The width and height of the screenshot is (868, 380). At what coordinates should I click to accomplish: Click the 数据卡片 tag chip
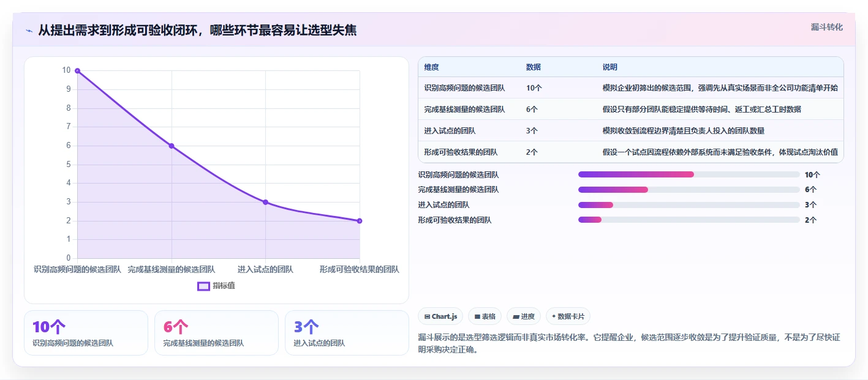click(568, 316)
